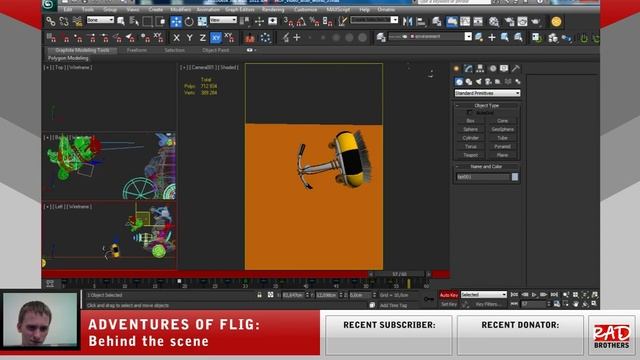Restrict axis to Y

pos(189,38)
